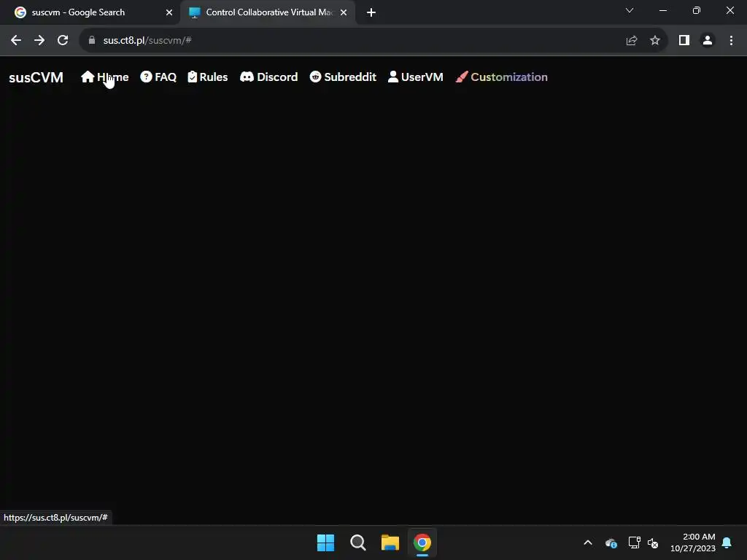
Task: Open the Chrome three-dot menu
Action: click(731, 41)
